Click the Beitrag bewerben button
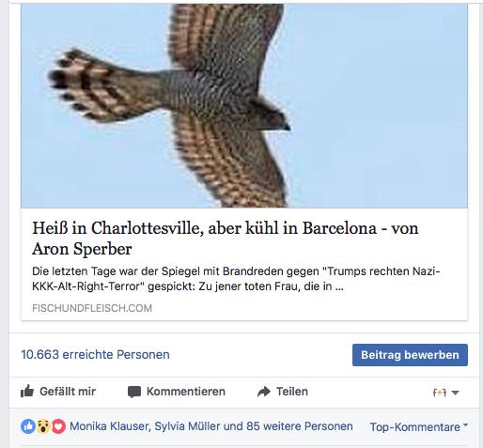This screenshot has height=448, width=483. point(410,355)
